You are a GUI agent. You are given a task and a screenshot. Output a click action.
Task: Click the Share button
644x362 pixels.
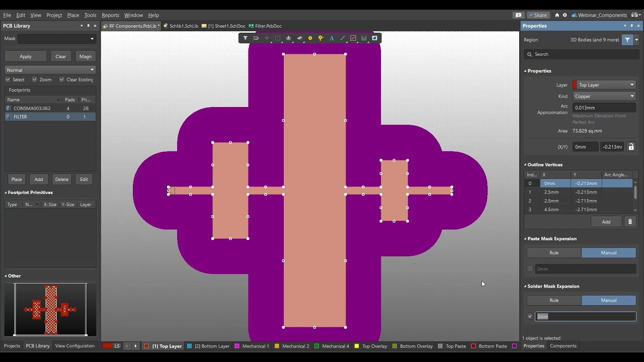(538, 15)
